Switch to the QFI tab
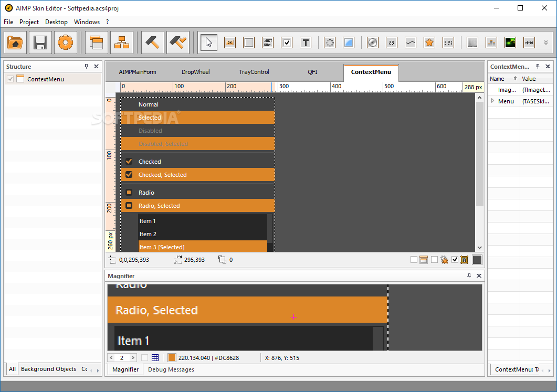Image resolution: width=557 pixels, height=392 pixels. 312,72
